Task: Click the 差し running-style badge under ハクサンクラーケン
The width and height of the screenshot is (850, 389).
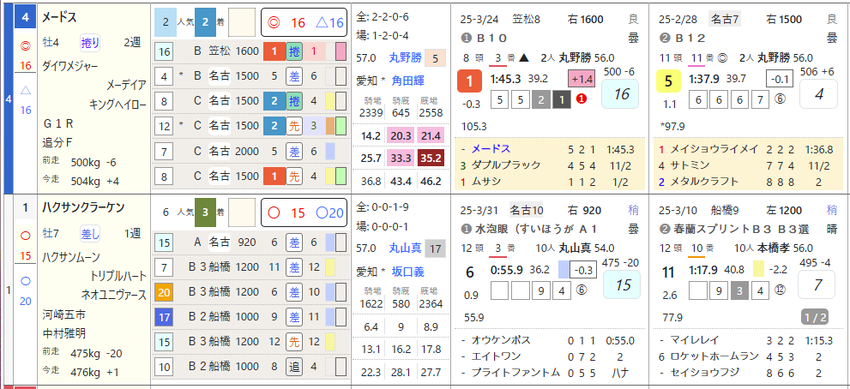Action: point(90,233)
